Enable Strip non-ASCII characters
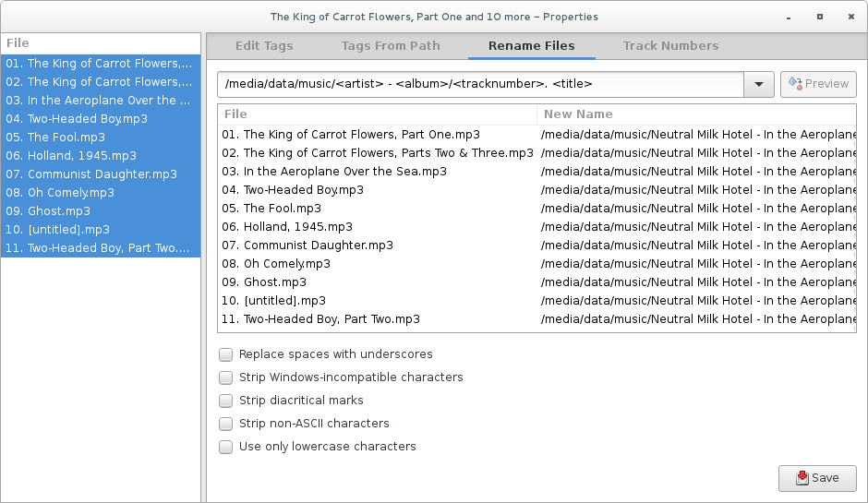The height and width of the screenshot is (503, 868). (x=225, y=424)
